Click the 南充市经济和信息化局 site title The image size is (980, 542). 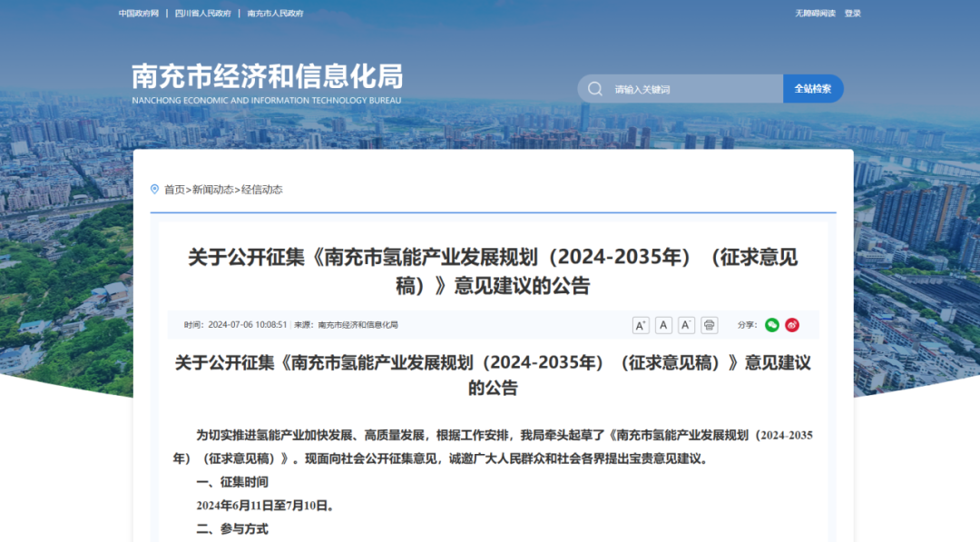tap(267, 76)
